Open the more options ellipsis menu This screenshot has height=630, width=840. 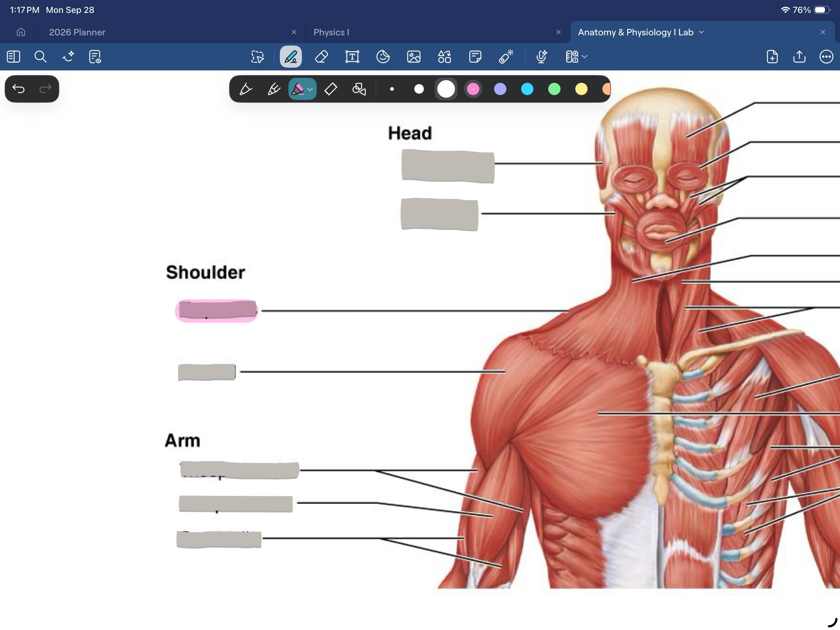coord(826,57)
